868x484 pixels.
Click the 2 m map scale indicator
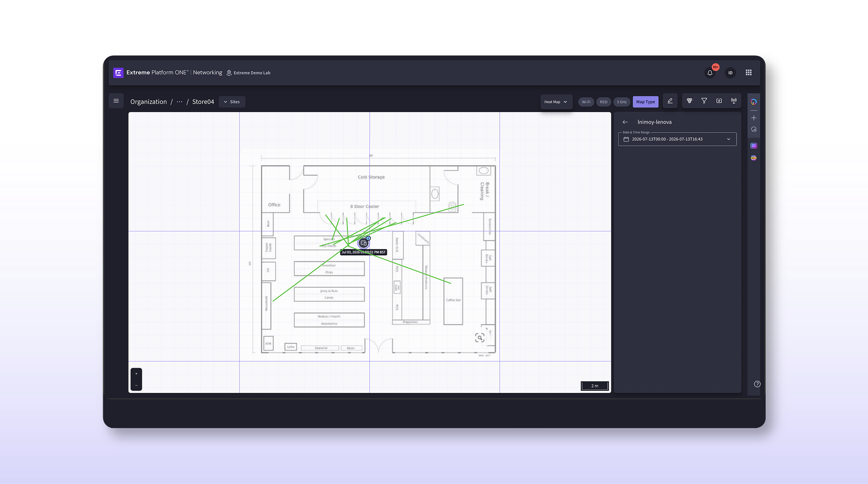click(x=595, y=386)
